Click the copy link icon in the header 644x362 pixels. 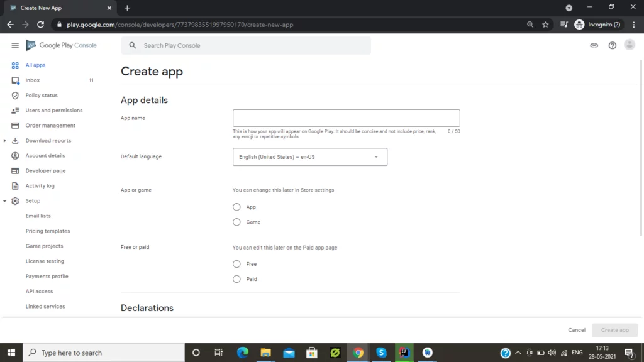594,45
